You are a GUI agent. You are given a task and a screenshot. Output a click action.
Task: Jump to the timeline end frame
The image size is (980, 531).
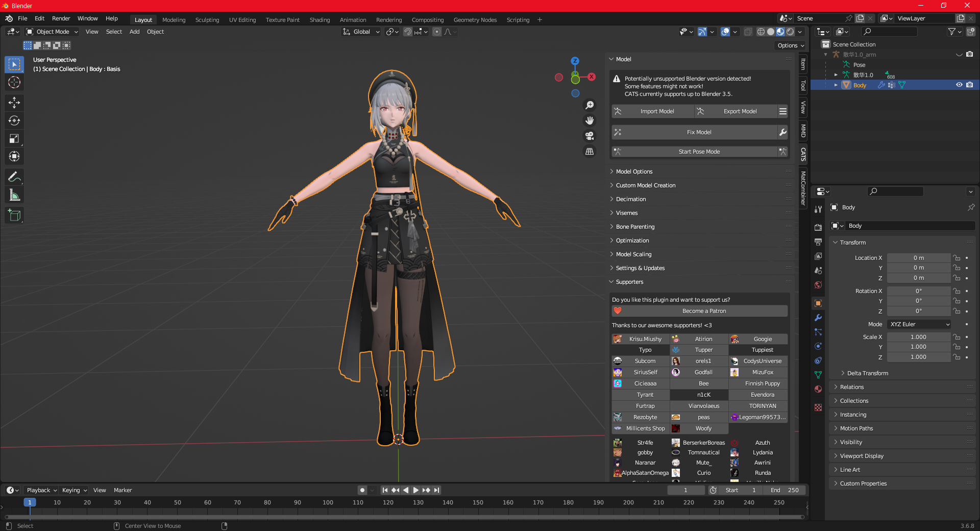pyautogui.click(x=437, y=490)
